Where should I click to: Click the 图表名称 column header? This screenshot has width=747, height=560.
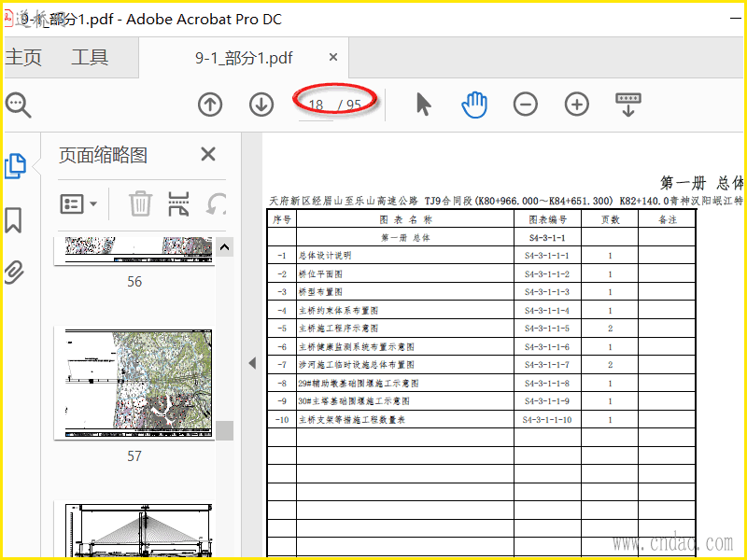pyautogui.click(x=406, y=219)
